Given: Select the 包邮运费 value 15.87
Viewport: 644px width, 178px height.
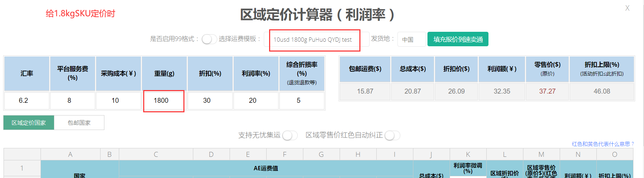Looking at the screenshot, I should click(x=365, y=91).
